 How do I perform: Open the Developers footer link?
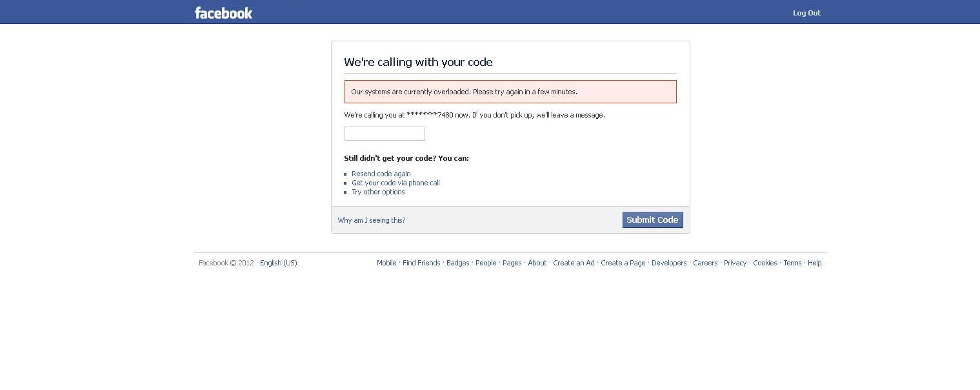[x=669, y=263]
